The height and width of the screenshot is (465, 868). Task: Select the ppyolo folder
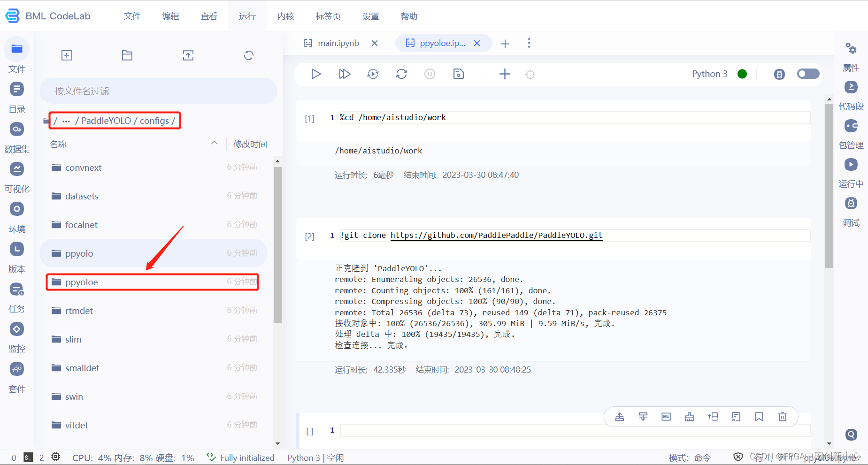point(154,253)
